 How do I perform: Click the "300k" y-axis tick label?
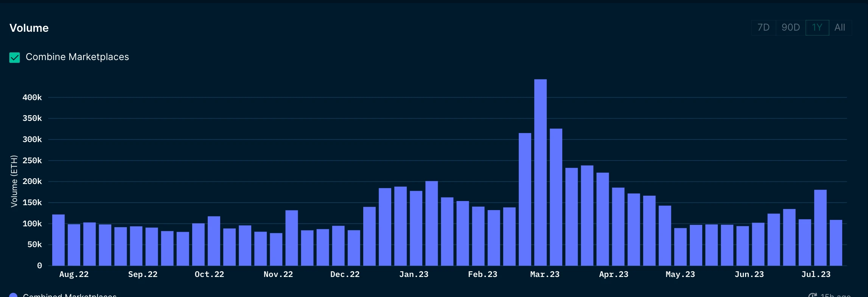[x=32, y=139]
